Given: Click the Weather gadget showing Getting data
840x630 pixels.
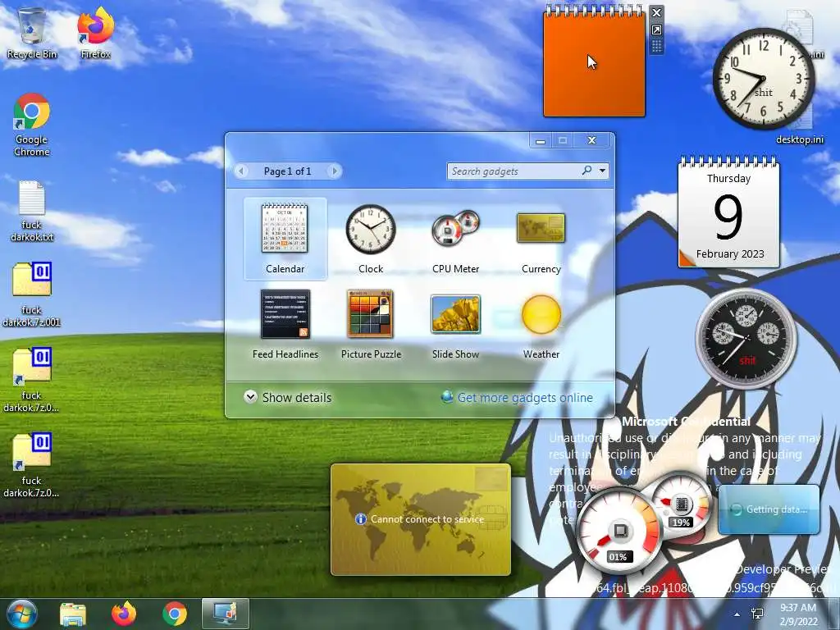Looking at the screenshot, I should [x=769, y=509].
